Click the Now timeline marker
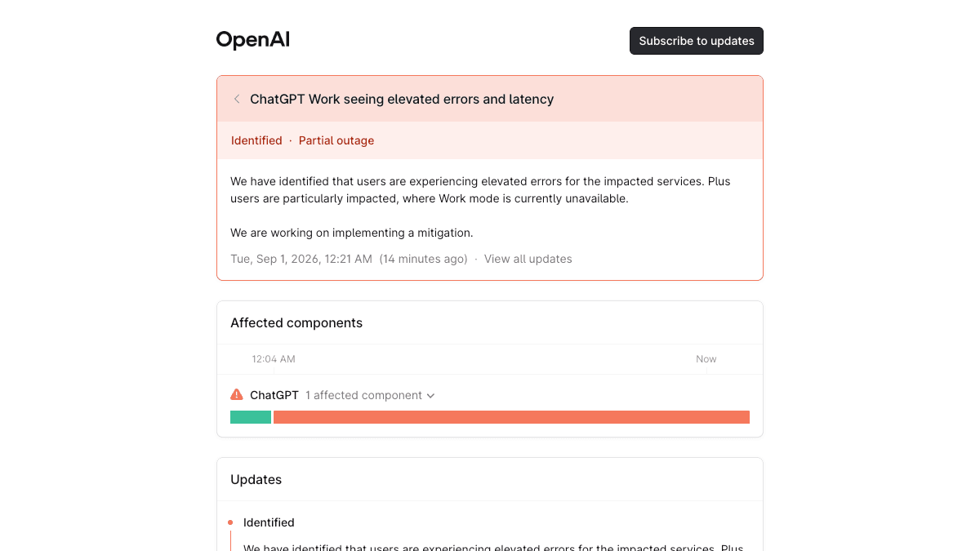The width and height of the screenshot is (980, 551). click(x=706, y=359)
